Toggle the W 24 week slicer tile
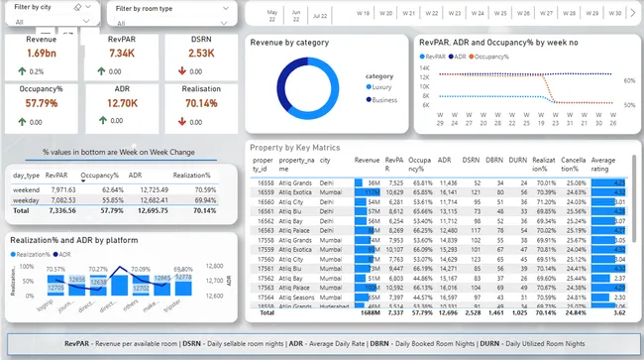This screenshot has width=644, height=360. click(x=478, y=13)
